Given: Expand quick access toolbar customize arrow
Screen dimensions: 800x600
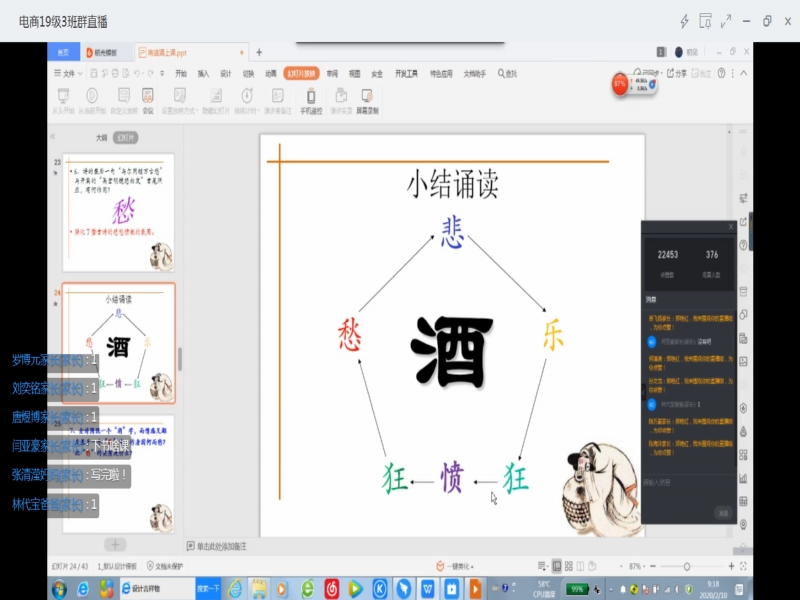Looking at the screenshot, I should (162, 73).
